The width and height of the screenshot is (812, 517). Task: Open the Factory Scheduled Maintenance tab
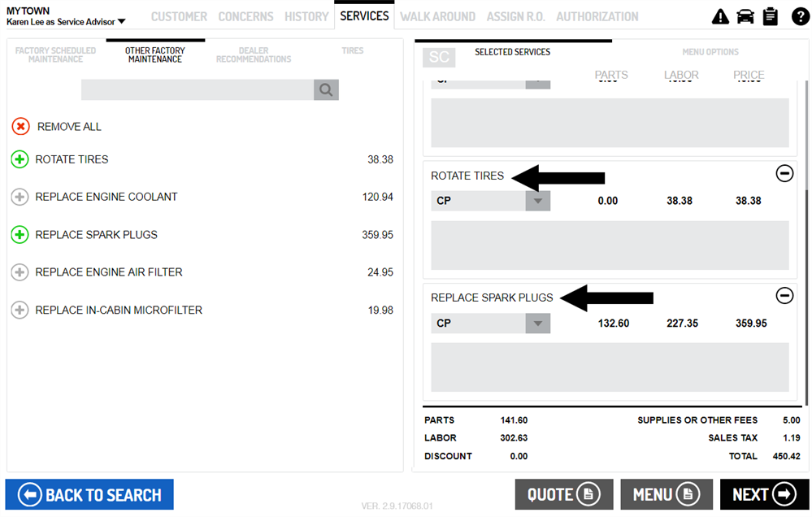tap(55, 54)
